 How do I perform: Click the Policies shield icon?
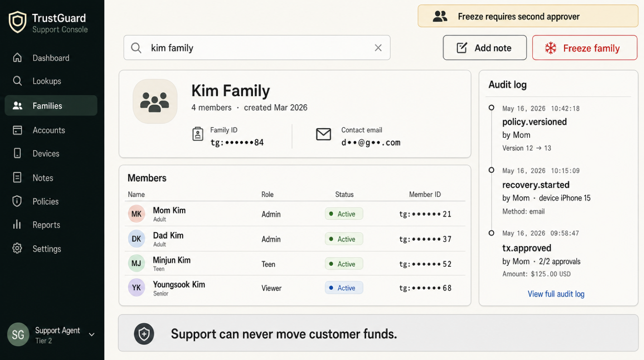[x=17, y=201]
